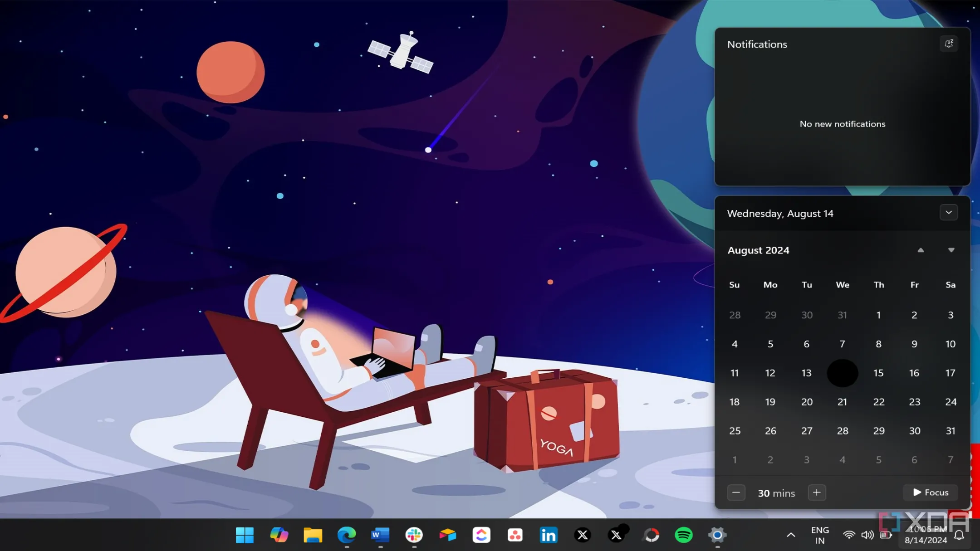Go to previous month with up arrow
This screenshot has height=551, width=980.
click(921, 250)
